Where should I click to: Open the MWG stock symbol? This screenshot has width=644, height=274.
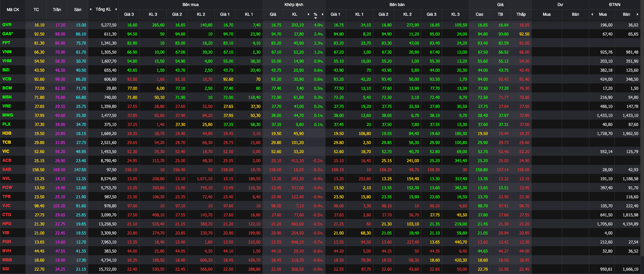[x=8, y=115]
